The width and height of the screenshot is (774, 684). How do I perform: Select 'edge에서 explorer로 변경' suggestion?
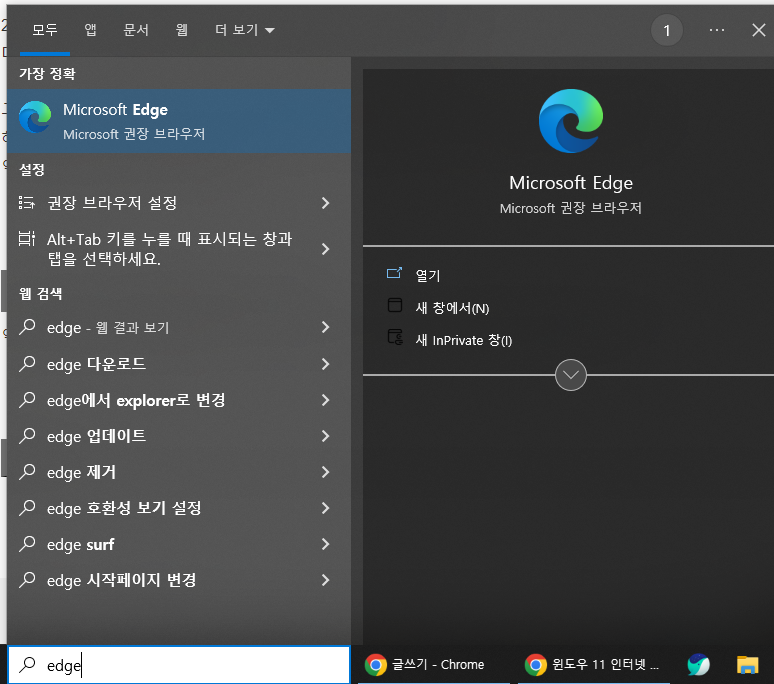pyautogui.click(x=179, y=400)
